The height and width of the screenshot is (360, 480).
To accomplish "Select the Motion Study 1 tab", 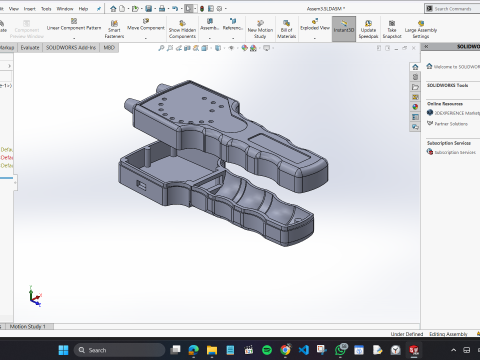I will click(28, 326).
